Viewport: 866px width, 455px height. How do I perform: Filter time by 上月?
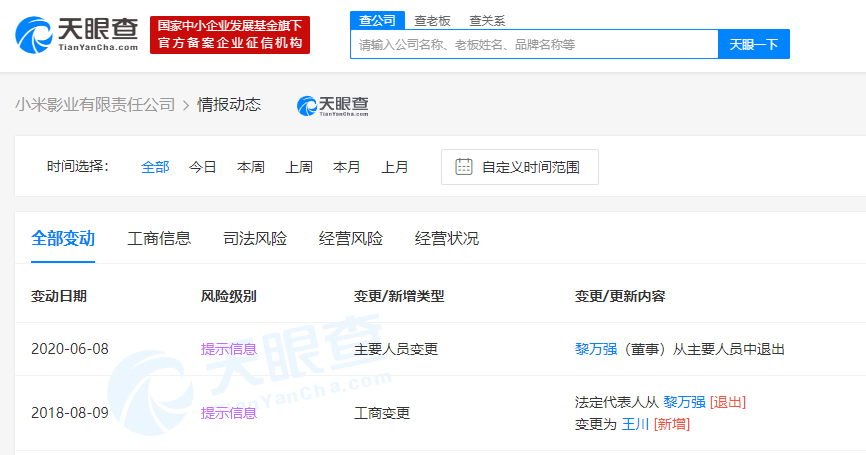(x=395, y=167)
